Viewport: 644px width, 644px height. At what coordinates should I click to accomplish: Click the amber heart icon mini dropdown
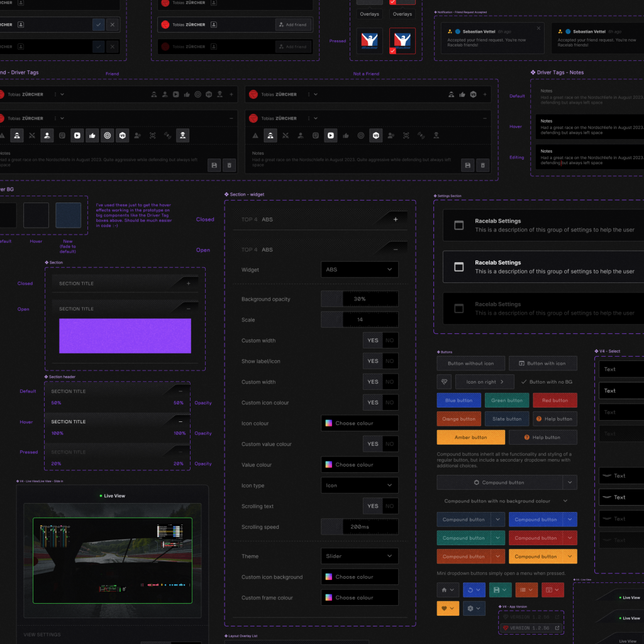(447, 608)
